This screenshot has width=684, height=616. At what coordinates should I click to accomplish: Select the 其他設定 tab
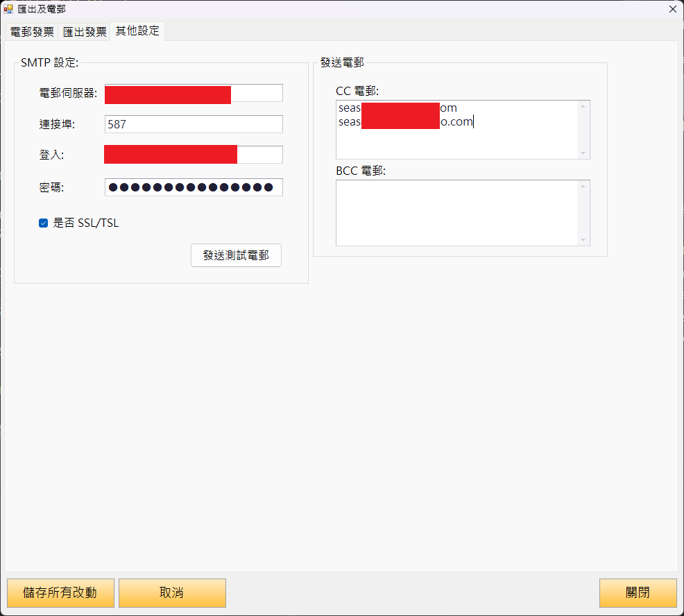point(137,31)
